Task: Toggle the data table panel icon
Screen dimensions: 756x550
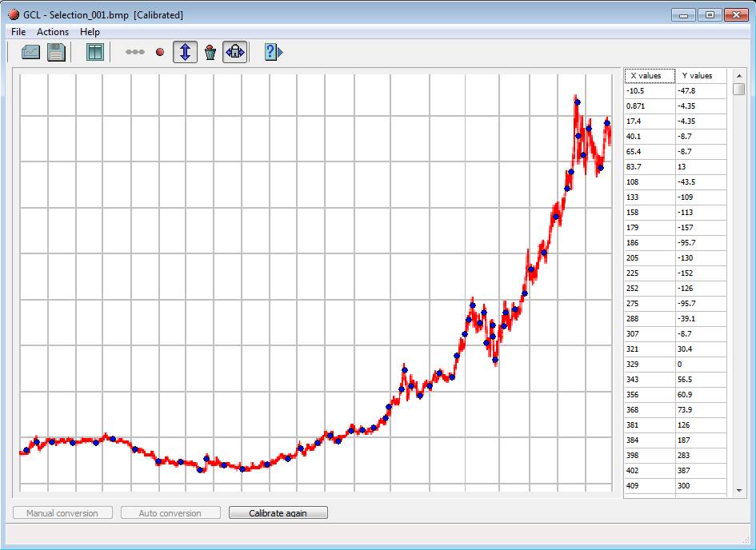Action: (95, 52)
